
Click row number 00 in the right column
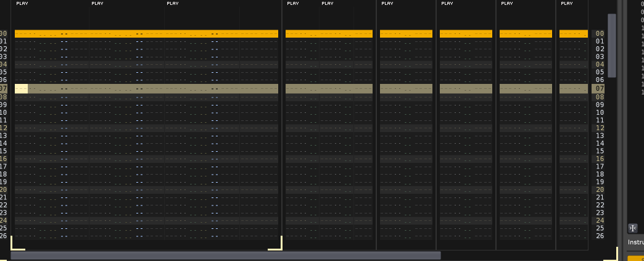point(600,34)
